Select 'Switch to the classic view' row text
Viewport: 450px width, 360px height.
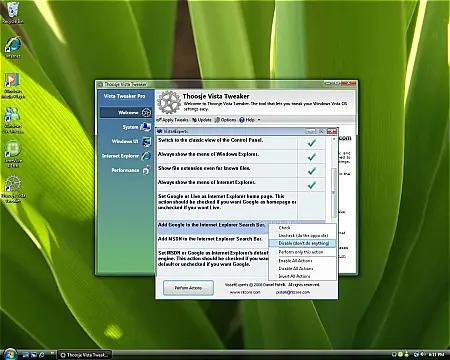(x=210, y=140)
